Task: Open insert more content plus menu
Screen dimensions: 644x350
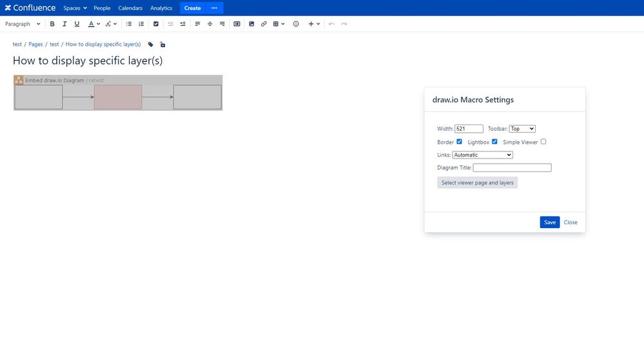Action: click(314, 24)
